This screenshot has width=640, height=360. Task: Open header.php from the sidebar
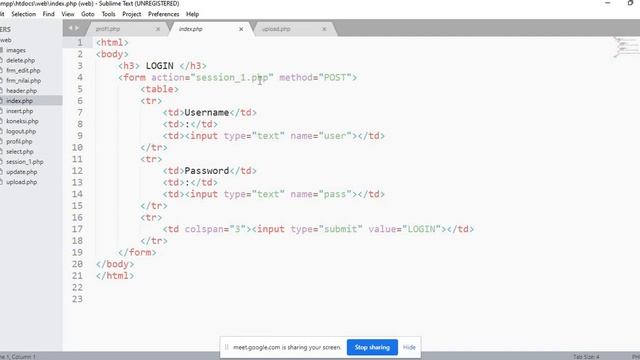click(21, 91)
